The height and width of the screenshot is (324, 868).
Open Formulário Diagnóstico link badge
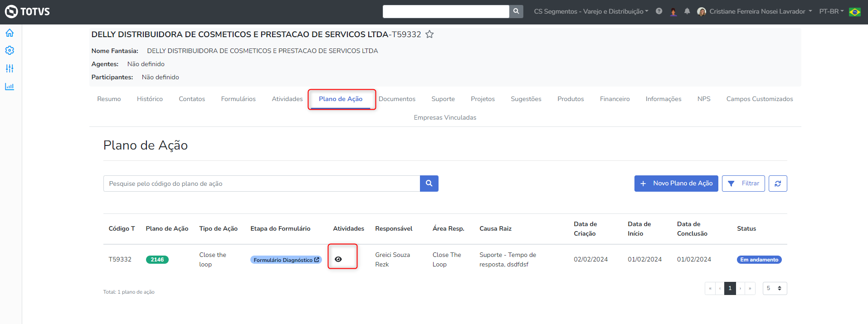(x=286, y=260)
